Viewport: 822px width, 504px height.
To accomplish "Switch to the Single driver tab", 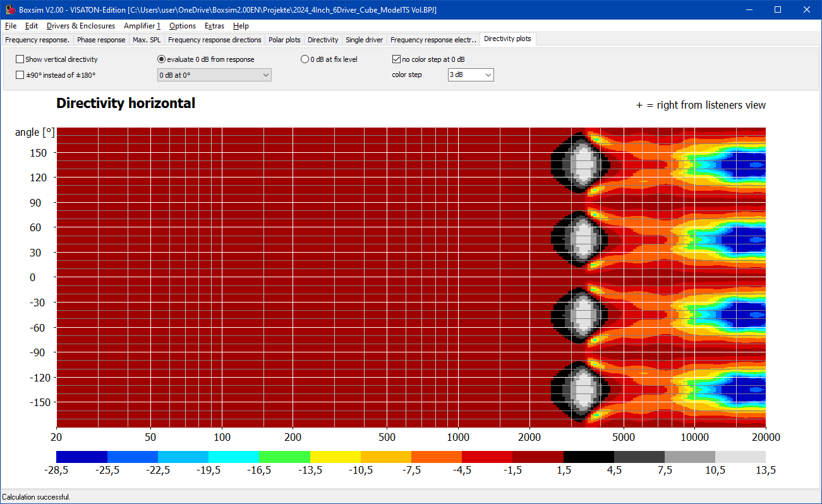I will coord(364,40).
